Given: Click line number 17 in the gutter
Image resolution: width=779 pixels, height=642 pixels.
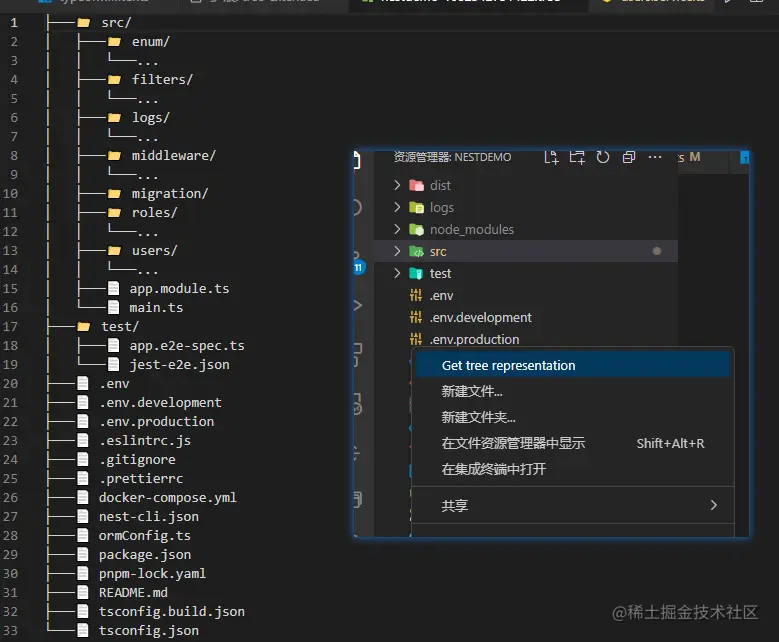Looking at the screenshot, I should point(10,326).
